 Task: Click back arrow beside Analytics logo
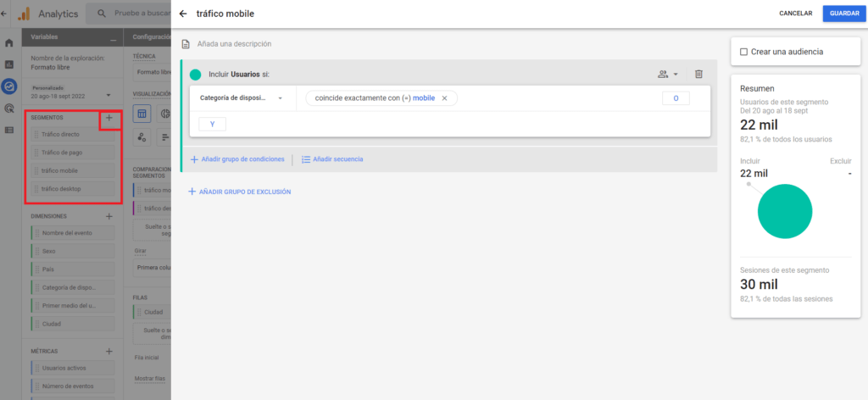(4, 13)
